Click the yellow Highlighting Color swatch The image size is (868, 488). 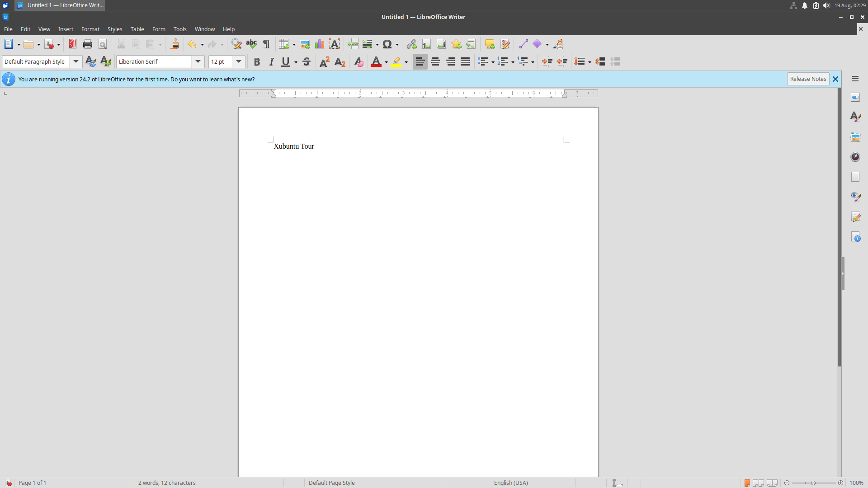pos(396,62)
